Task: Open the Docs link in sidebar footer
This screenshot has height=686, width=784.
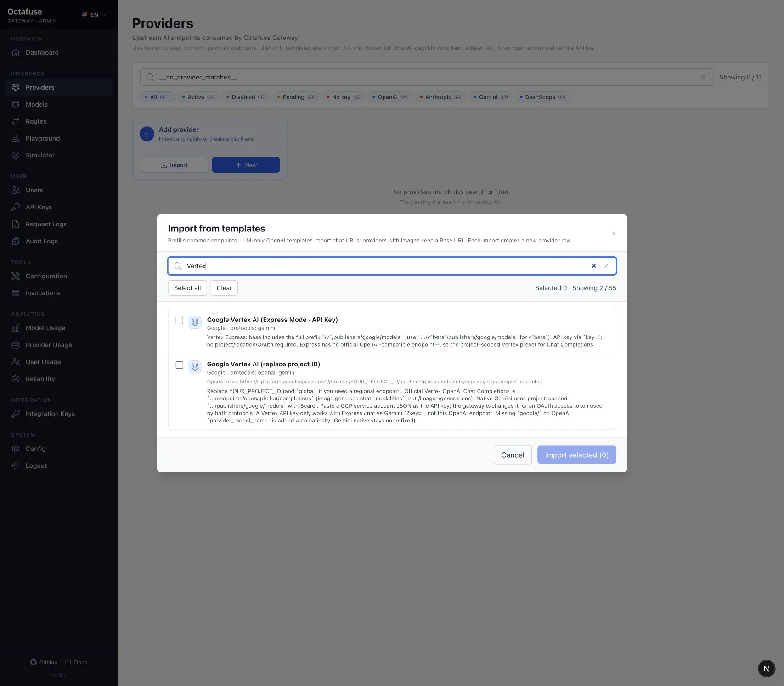Action: pos(76,662)
